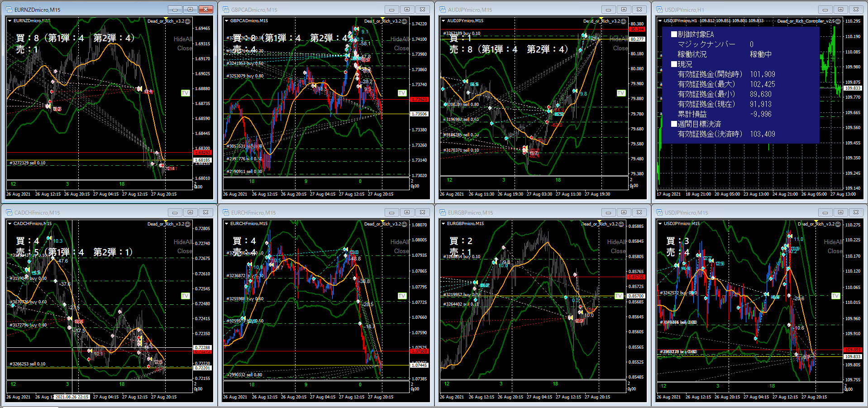The width and height of the screenshot is (868, 408).
Task: Click the EA smiley icon in USDJPY M15 chart
Action: point(838,224)
